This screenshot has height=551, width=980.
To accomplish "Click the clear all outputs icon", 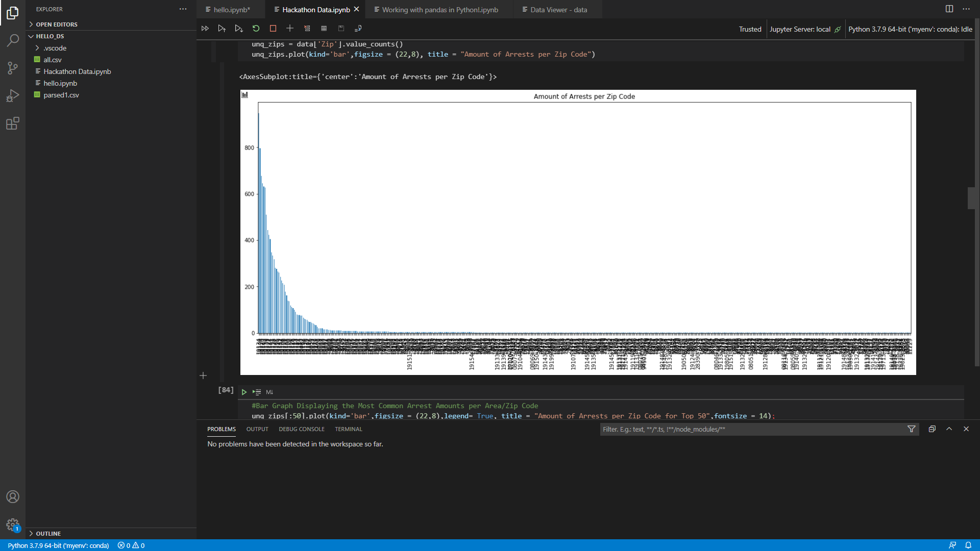I will point(307,29).
